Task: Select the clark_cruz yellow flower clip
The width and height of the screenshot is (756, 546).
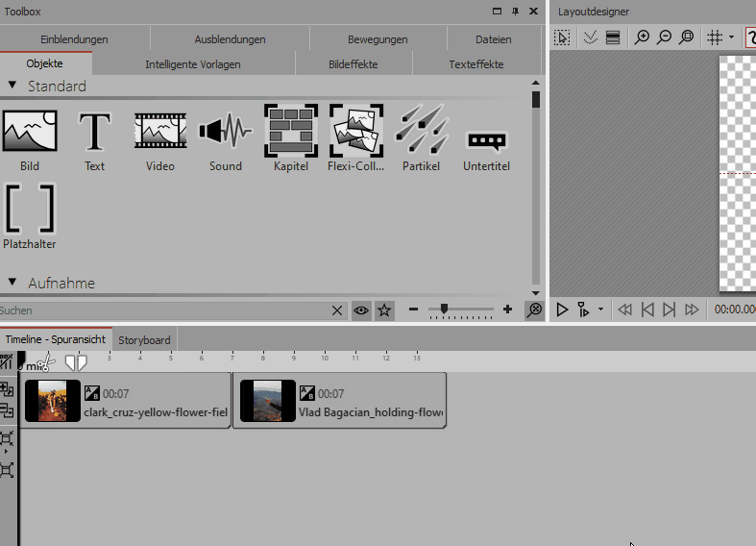Action: pyautogui.click(x=125, y=401)
